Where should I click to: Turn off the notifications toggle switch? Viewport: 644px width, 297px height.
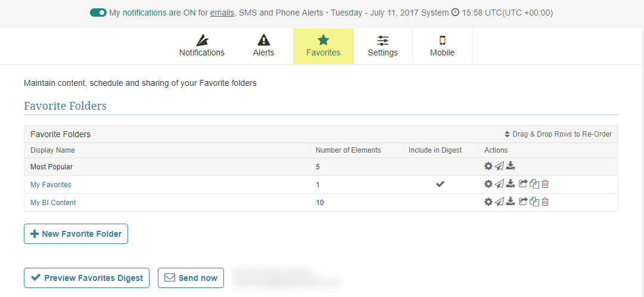tap(98, 13)
